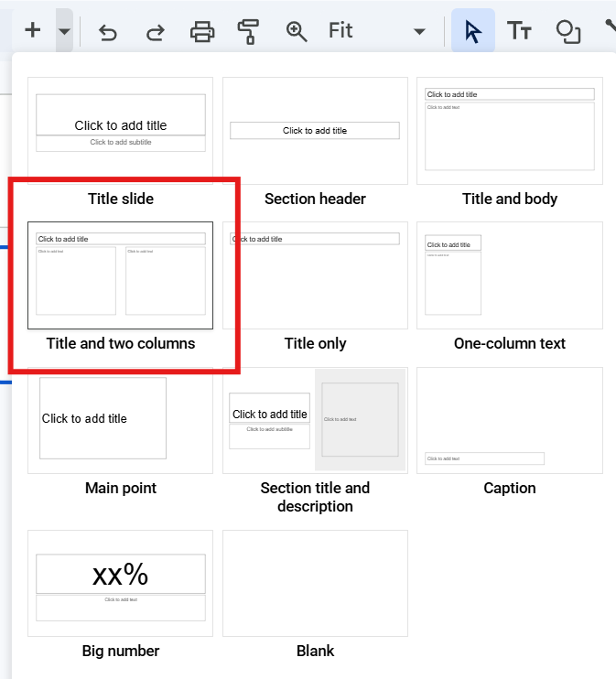The width and height of the screenshot is (616, 679).
Task: Select Section title and description layout
Action: pos(316,420)
